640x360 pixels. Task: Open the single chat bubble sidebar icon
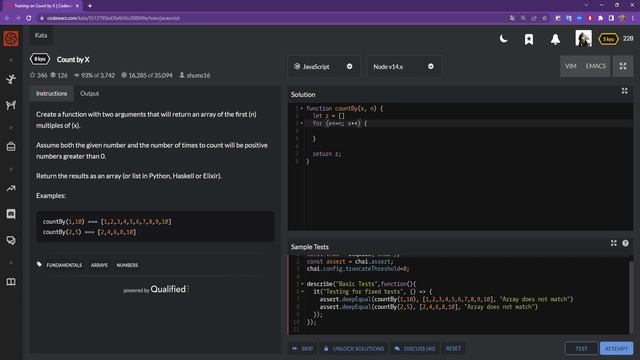(11, 214)
